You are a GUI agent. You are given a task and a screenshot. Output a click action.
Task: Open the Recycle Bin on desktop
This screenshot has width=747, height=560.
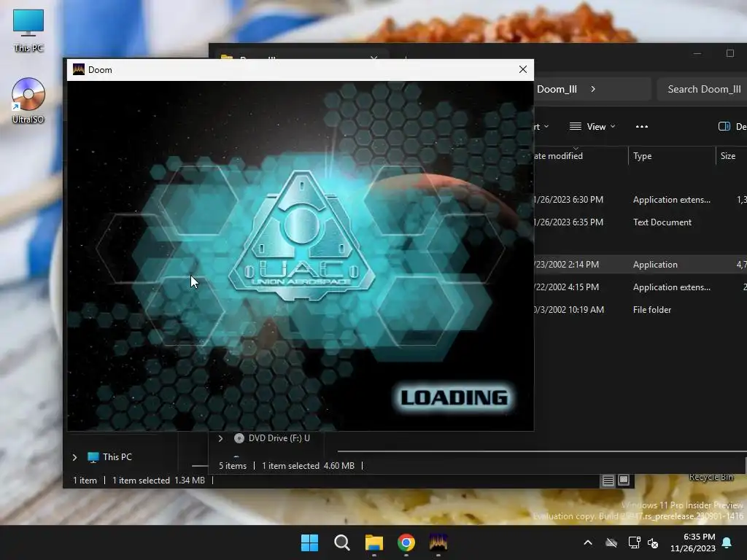(x=711, y=477)
